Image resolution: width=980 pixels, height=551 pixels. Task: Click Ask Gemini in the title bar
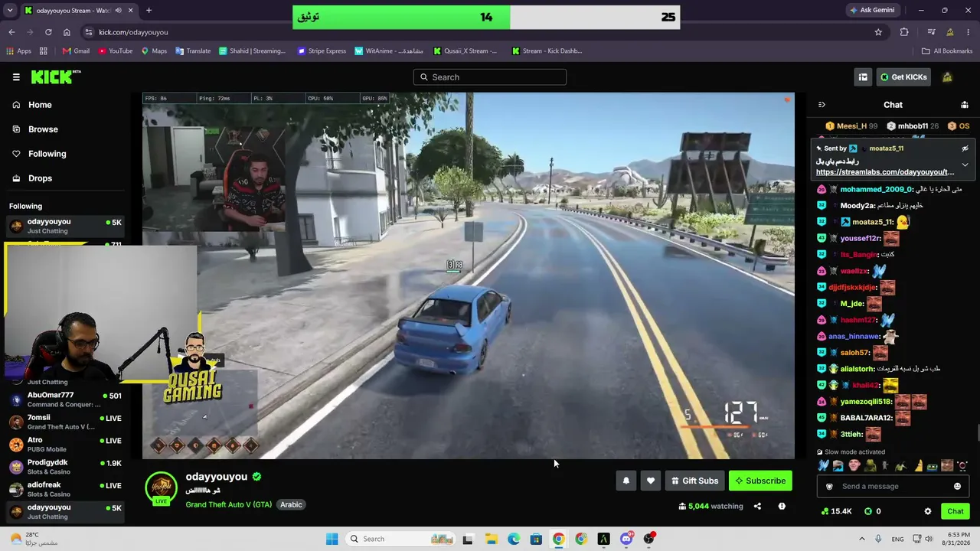[871, 10]
